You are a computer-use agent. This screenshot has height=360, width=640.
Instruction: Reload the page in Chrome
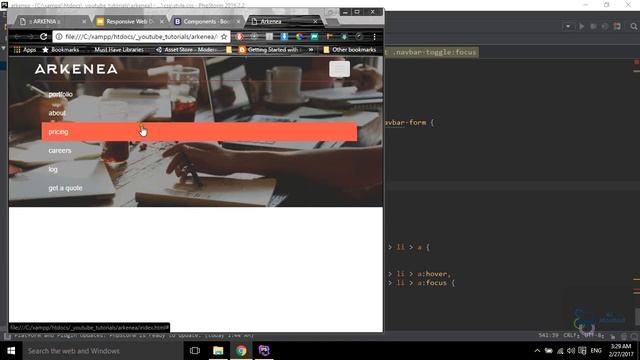[43, 36]
